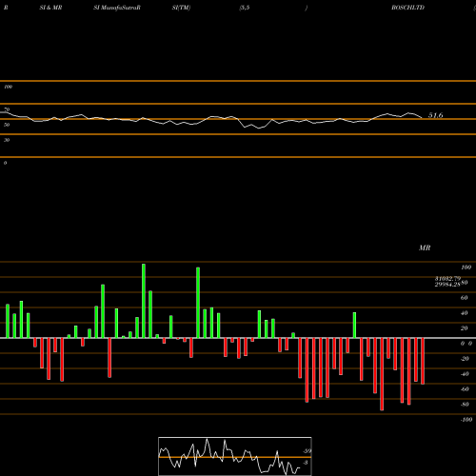This screenshot has height=476, width=476.
Task: Click the 29984.28 price value
Action: click(x=447, y=285)
